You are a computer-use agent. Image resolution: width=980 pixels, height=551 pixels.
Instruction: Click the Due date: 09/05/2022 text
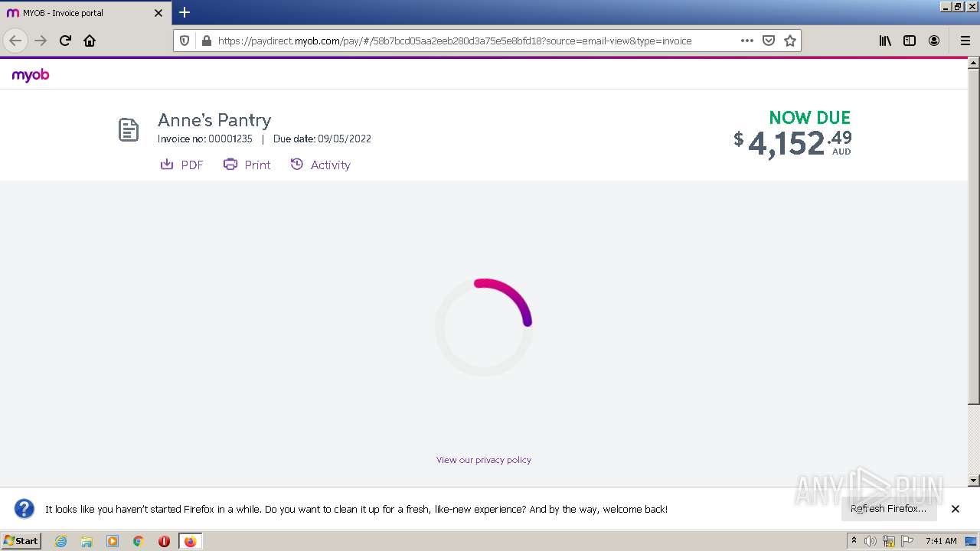(322, 139)
